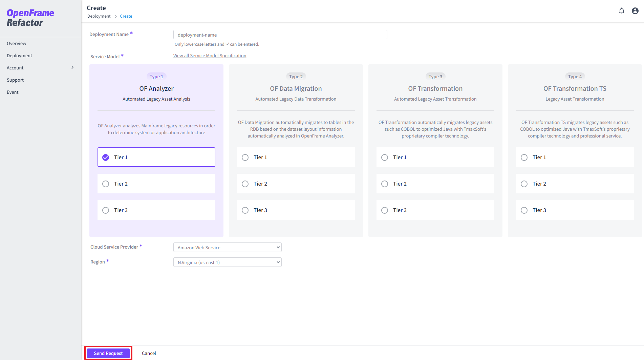Screen dimensions: 644x360
Task: Open the Cloud Service Provider dropdown
Action: 227,248
